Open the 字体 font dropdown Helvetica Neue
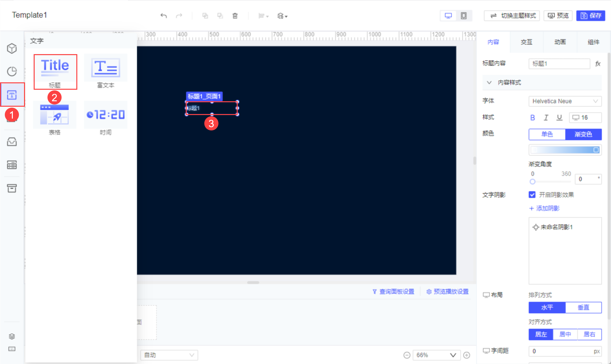This screenshot has height=364, width=611. [565, 101]
